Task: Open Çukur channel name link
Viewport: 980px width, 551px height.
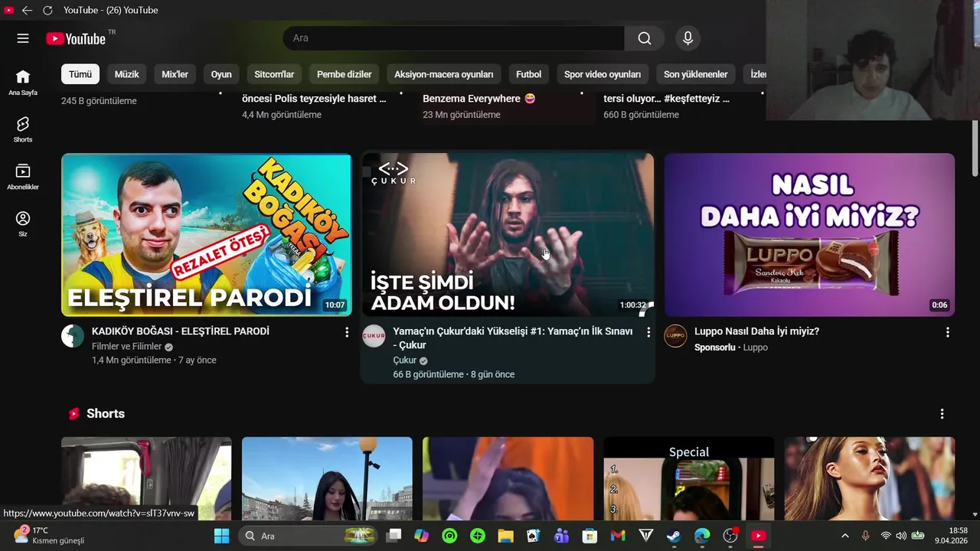Action: point(405,360)
